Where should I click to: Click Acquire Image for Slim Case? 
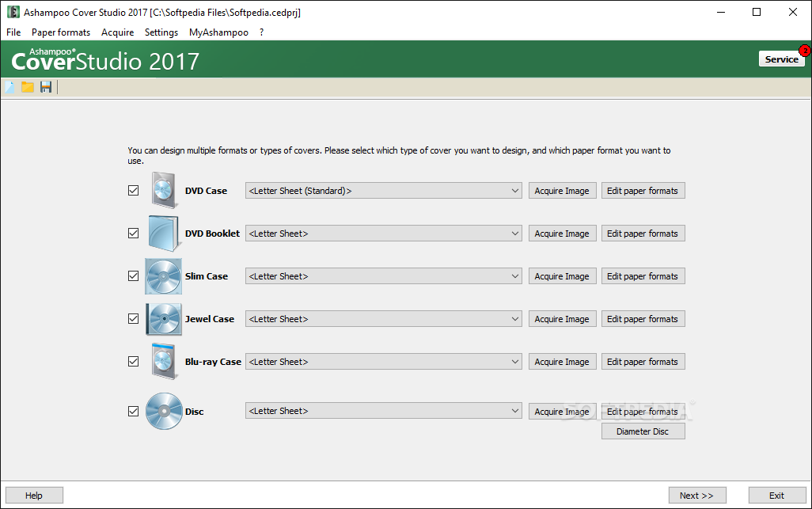pyautogui.click(x=562, y=276)
